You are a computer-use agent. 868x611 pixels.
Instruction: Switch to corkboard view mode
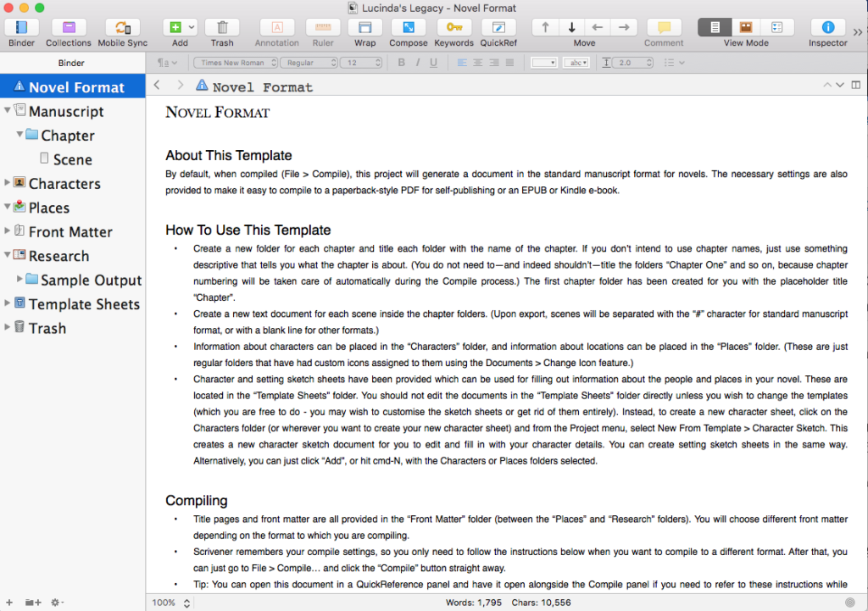(x=745, y=27)
